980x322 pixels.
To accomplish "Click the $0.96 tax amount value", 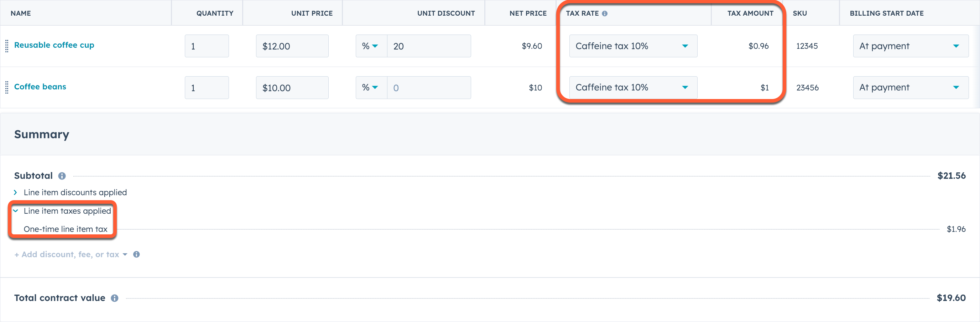I will click(x=758, y=46).
